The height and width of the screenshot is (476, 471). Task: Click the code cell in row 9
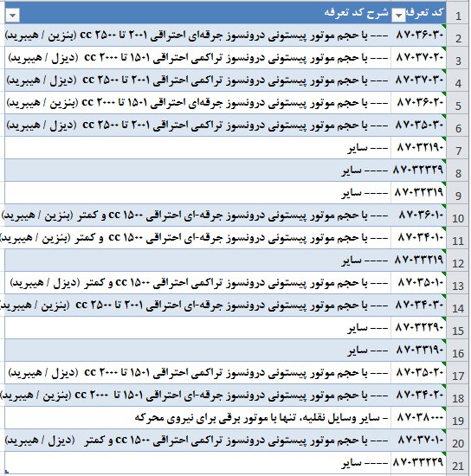click(x=418, y=192)
